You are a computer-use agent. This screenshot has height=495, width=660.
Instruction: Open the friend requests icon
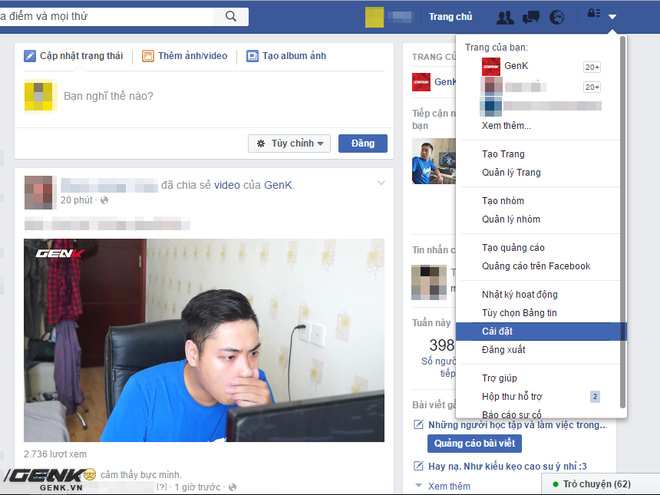pos(505,17)
